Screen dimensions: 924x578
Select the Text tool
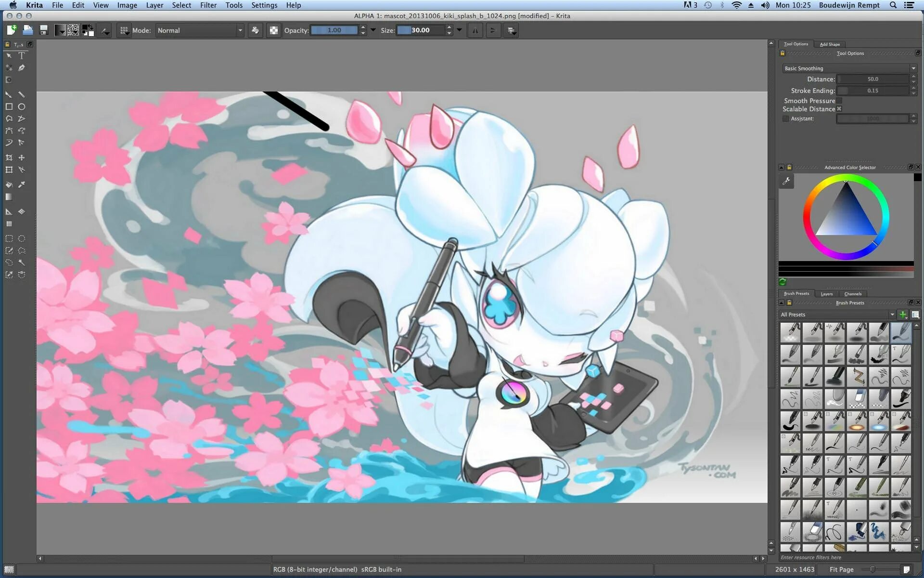click(x=21, y=56)
